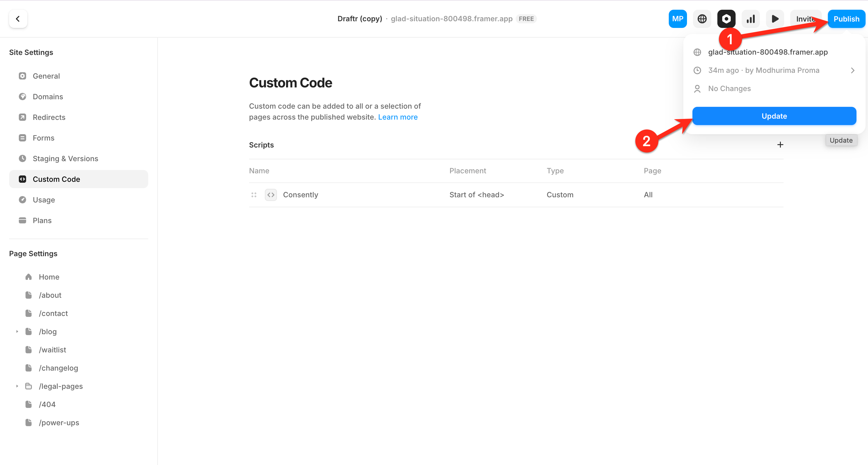Open glad-situation-800498.framer.app link in popup
868x465 pixels.
click(x=767, y=52)
